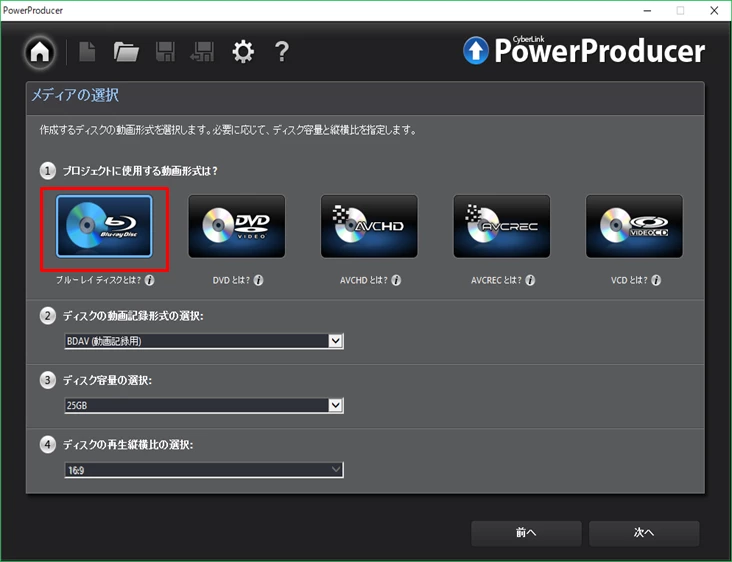The image size is (732, 562).
Task: Pick the AVCREC format
Action: pyautogui.click(x=502, y=226)
